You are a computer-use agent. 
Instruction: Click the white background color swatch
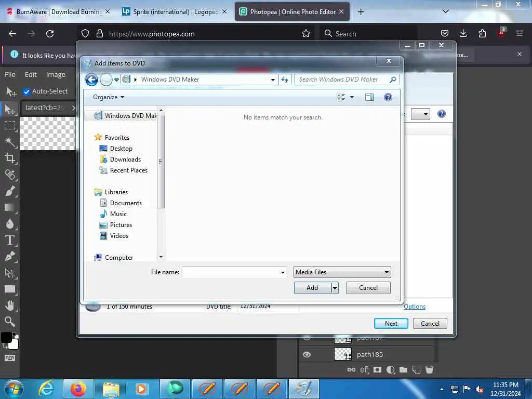click(14, 345)
